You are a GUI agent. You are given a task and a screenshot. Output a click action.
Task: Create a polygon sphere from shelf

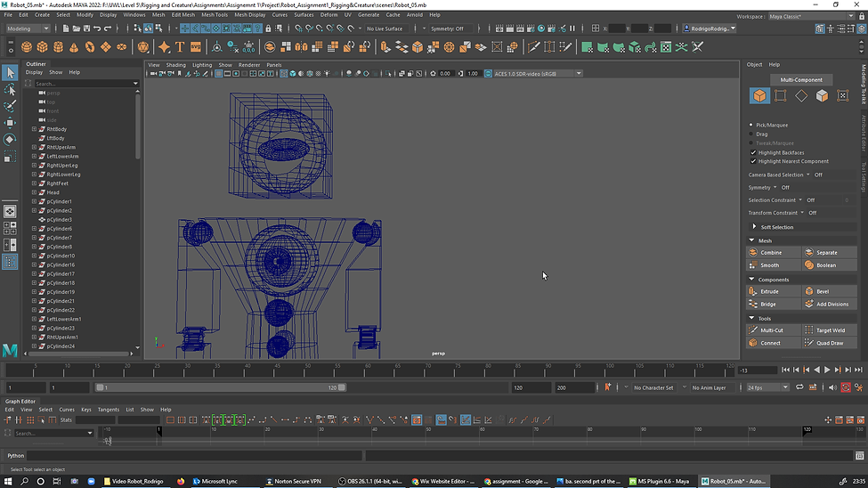coord(27,47)
